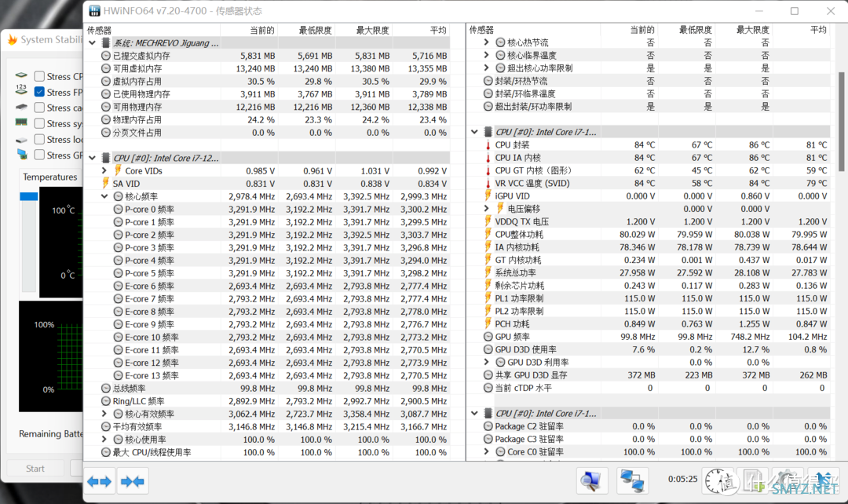This screenshot has height=504, width=848.
Task: Click the Start button in System Stability window
Action: click(x=35, y=469)
